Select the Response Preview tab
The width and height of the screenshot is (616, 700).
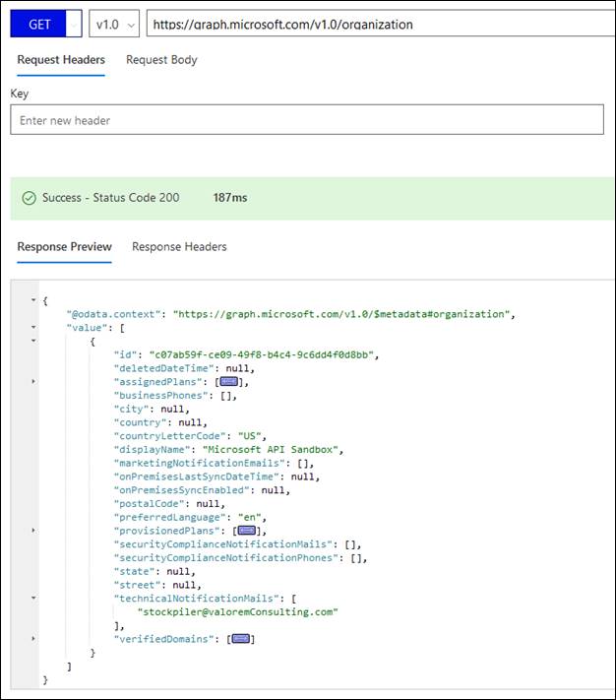pos(64,247)
